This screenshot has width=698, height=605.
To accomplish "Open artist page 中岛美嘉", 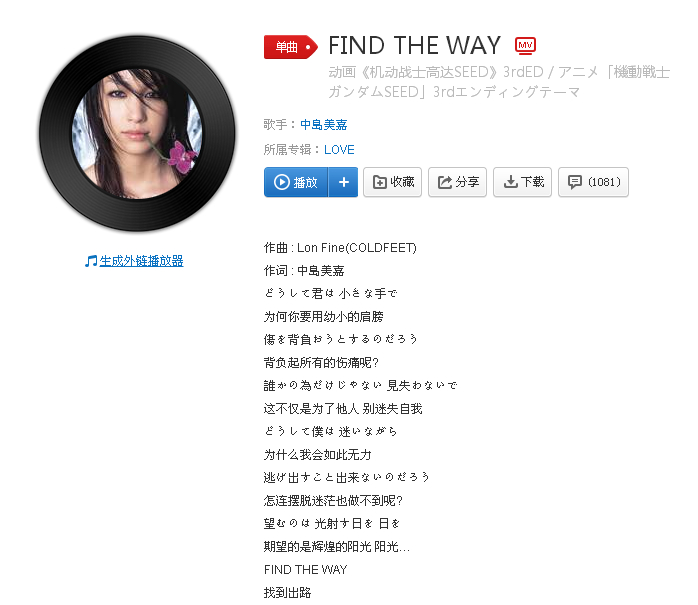I will tap(324, 125).
